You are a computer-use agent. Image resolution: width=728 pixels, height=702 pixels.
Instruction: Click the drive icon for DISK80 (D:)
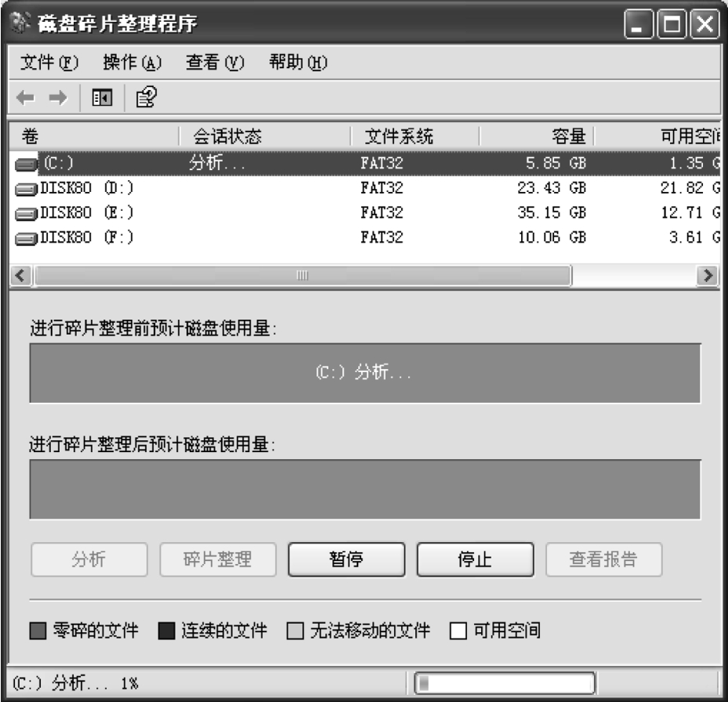(x=26, y=189)
